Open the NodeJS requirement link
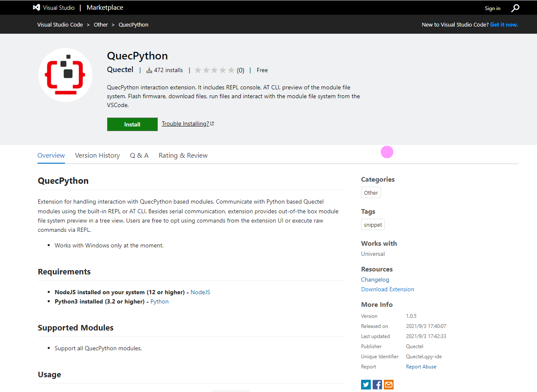Viewport: 537px width, 392px height. tap(200, 292)
